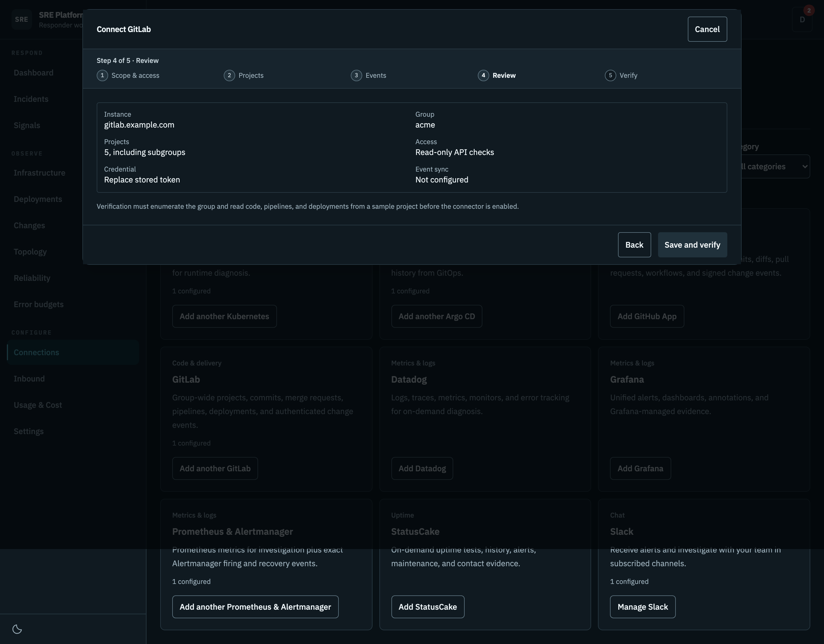Image resolution: width=824 pixels, height=644 pixels.
Task: Click '1 configured' under Slack card
Action: click(x=629, y=581)
